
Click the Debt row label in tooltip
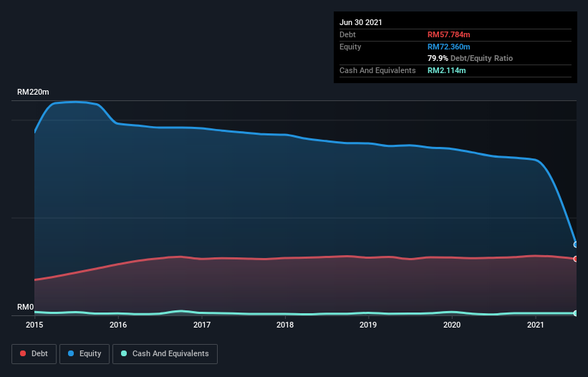click(347, 34)
